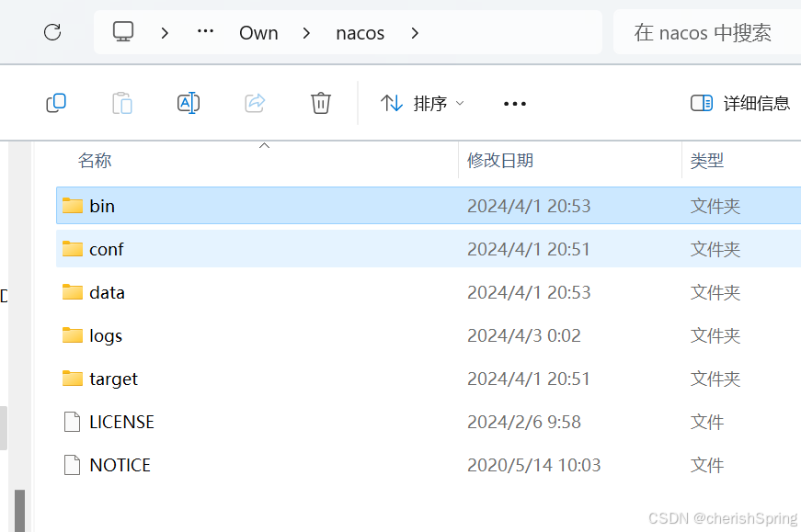Click the Share toolbar icon
The image size is (801, 532).
click(255, 103)
